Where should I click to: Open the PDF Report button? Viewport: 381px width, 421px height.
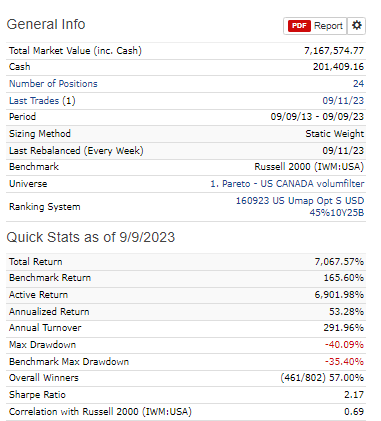click(x=315, y=26)
